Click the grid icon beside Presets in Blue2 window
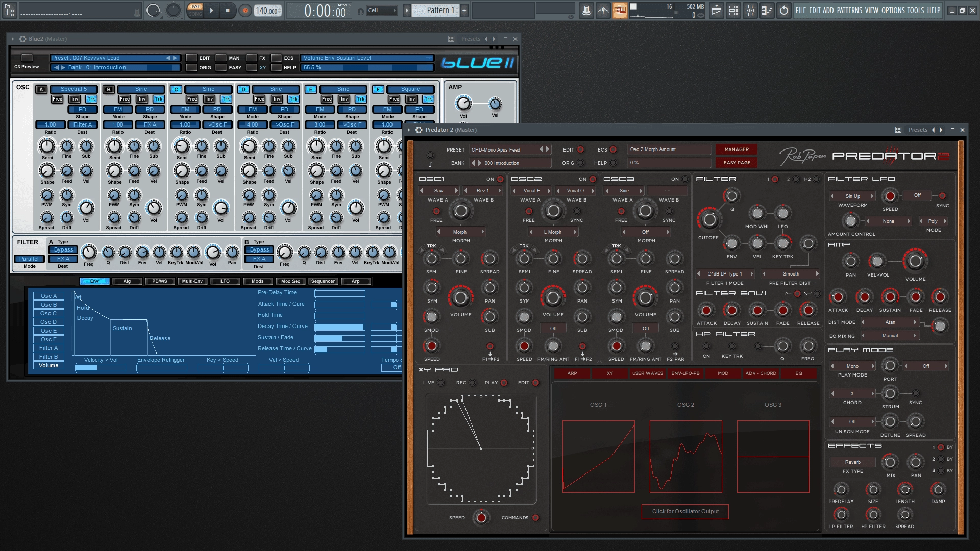Viewport: 980px width, 551px height. click(451, 39)
